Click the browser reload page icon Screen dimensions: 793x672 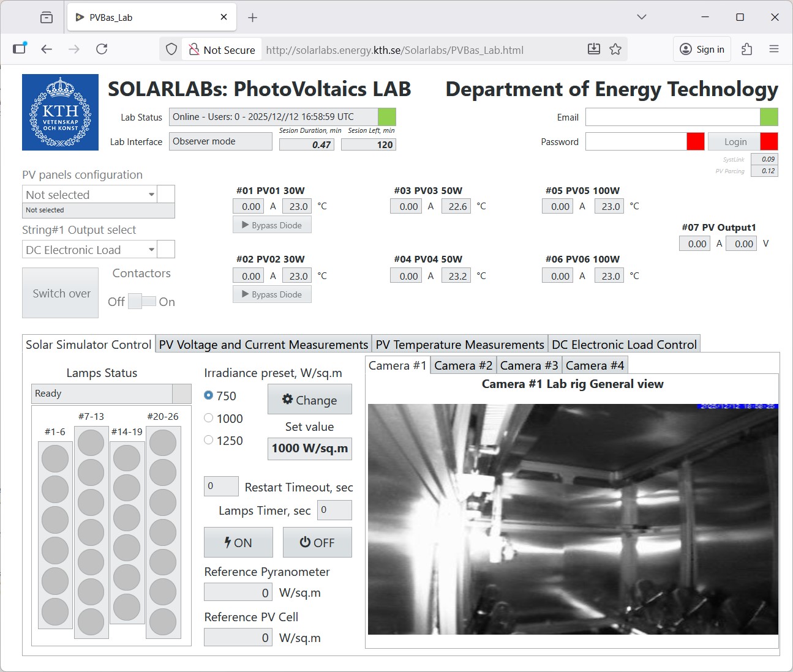click(x=102, y=50)
